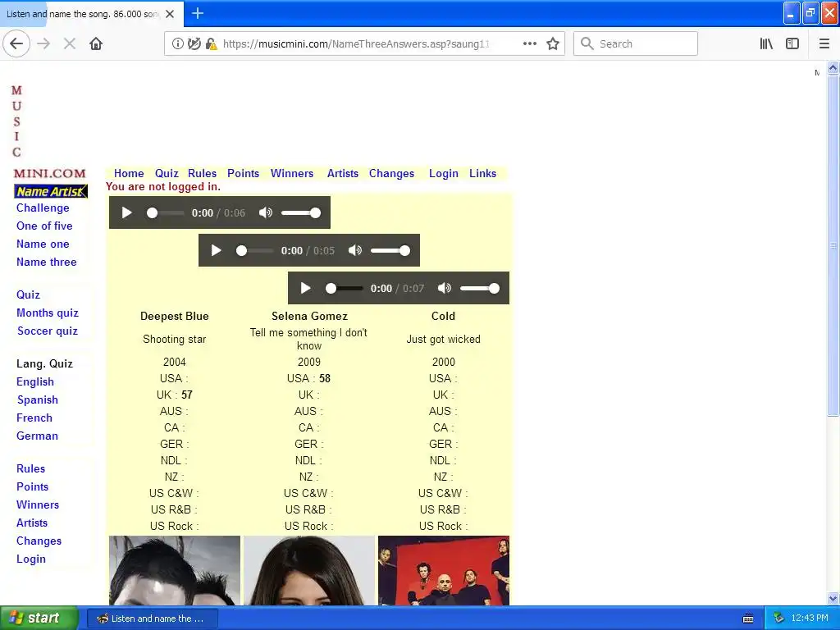
Task: Open the 'Name one' sidebar link
Action: point(43,244)
